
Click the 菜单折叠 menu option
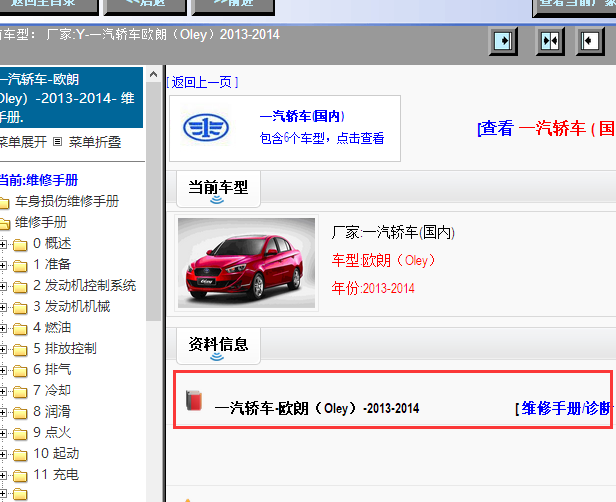pyautogui.click(x=95, y=142)
